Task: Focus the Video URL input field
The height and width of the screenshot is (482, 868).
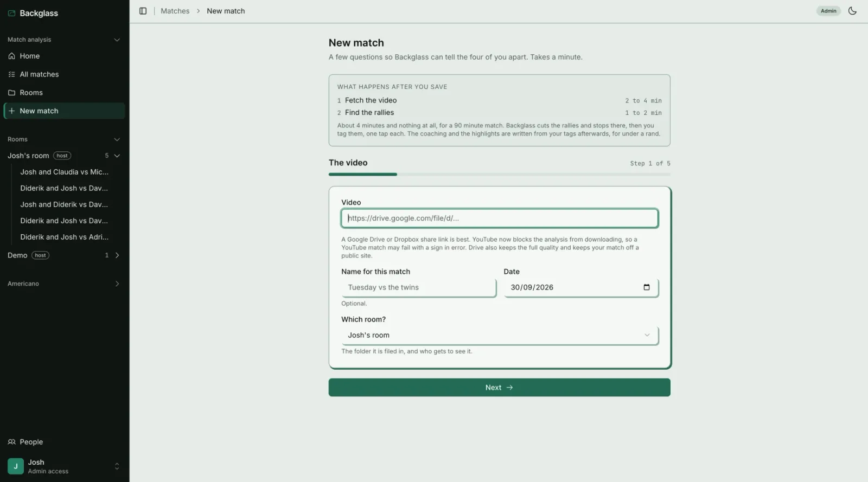Action: tap(500, 218)
